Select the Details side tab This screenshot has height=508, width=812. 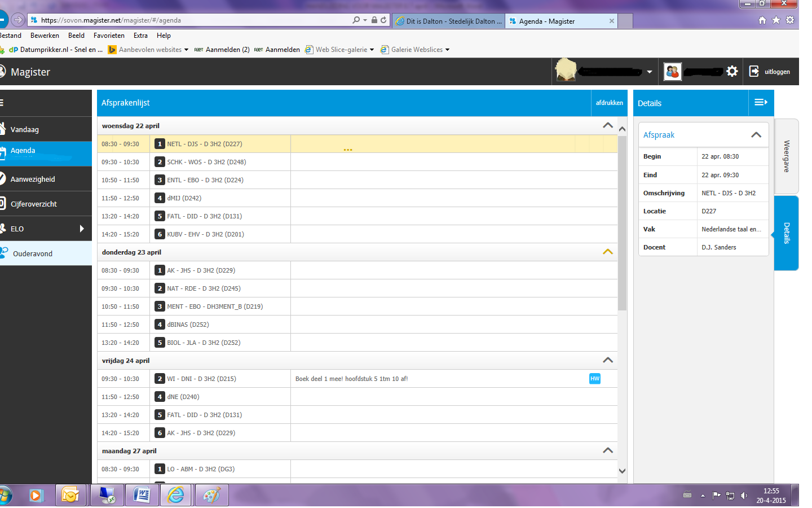786,233
